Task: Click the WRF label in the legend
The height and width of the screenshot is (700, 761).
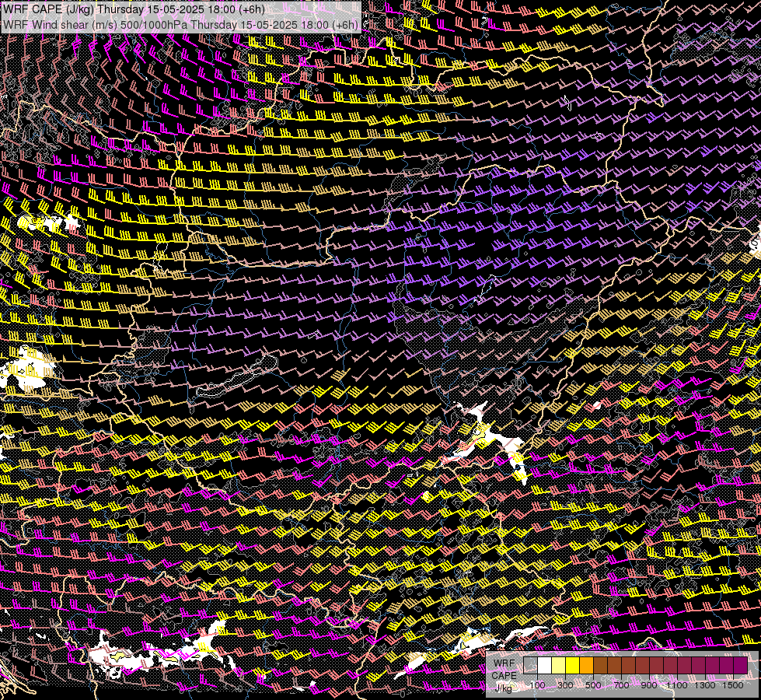Action: coord(504,663)
